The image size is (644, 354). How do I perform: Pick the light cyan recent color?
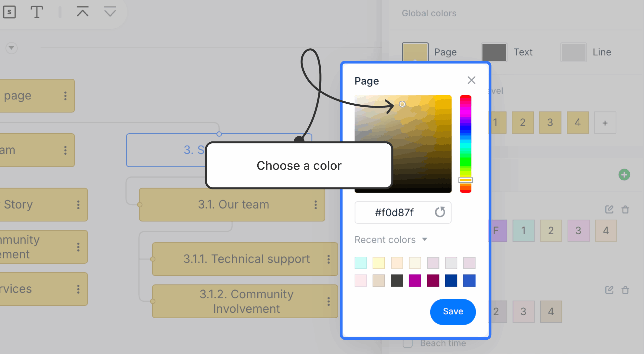click(360, 263)
